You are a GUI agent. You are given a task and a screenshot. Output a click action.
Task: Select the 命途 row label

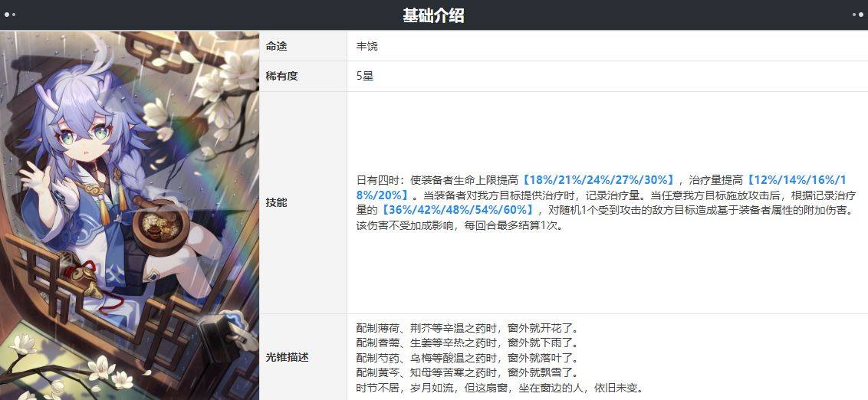[276, 47]
